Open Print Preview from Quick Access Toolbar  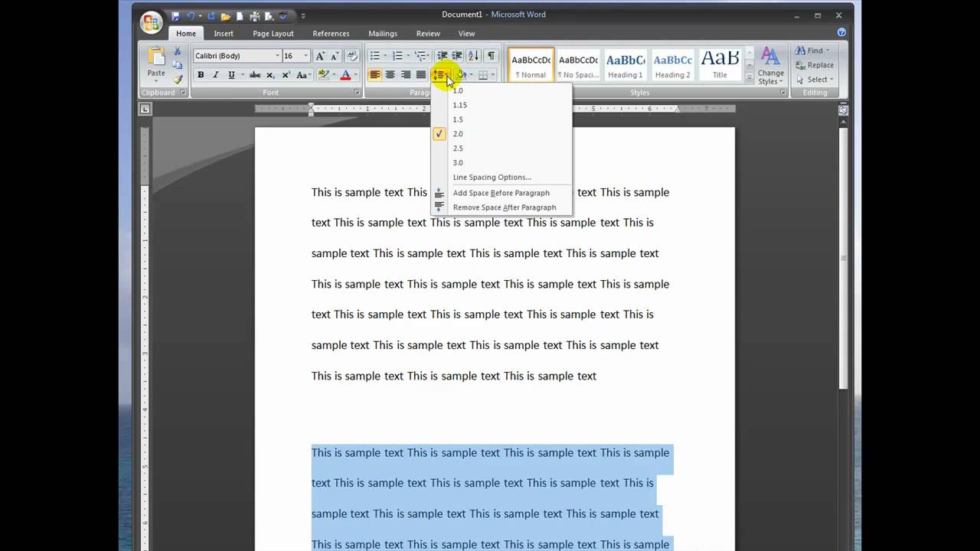tap(269, 15)
